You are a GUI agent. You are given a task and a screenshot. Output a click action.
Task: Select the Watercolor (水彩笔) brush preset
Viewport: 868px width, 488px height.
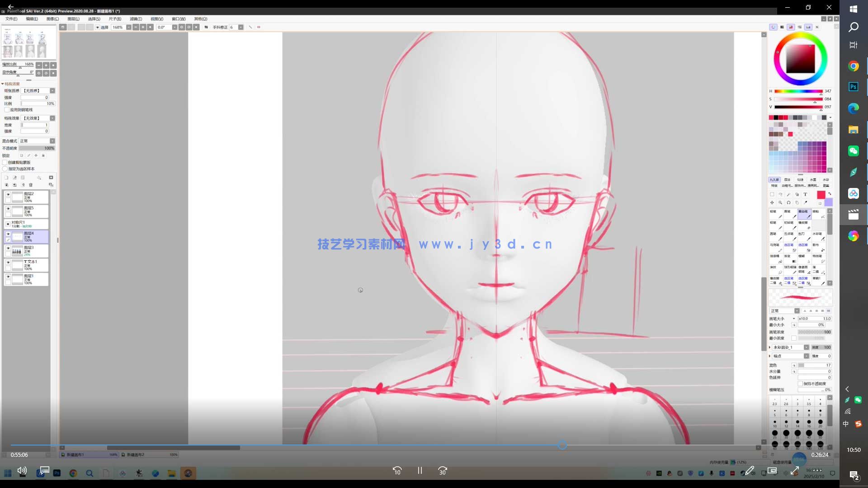pos(819,236)
